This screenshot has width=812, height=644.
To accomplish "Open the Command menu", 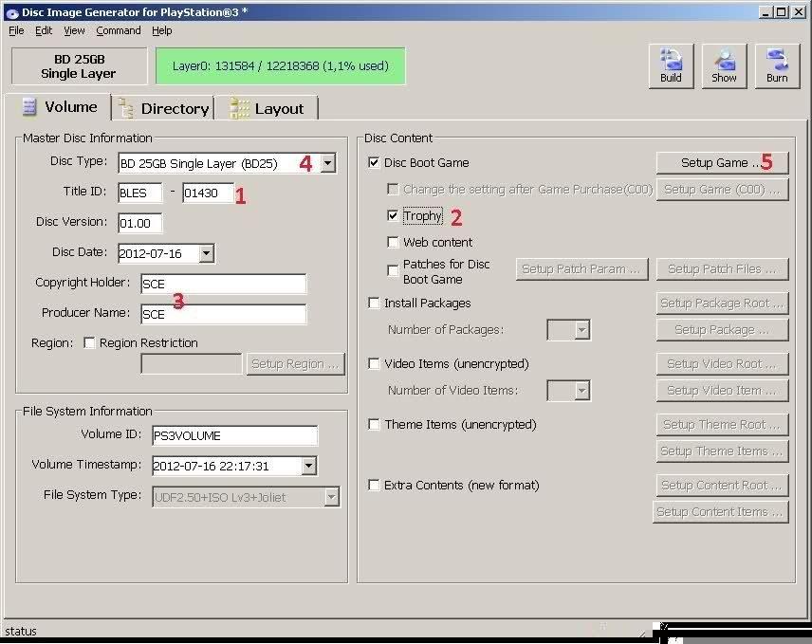I will click(x=118, y=30).
